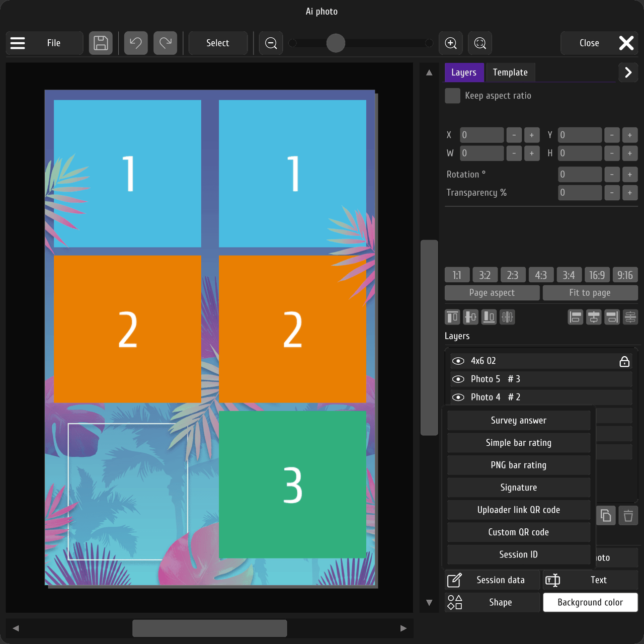Click the Session data edit icon
This screenshot has height=644, width=644.
point(454,580)
